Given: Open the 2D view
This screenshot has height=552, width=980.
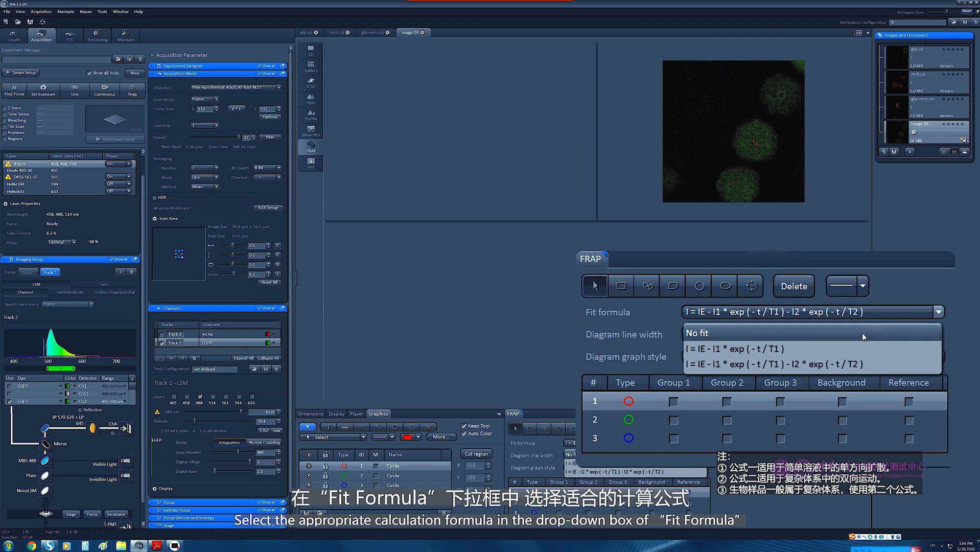Looking at the screenshot, I should pos(311,51).
